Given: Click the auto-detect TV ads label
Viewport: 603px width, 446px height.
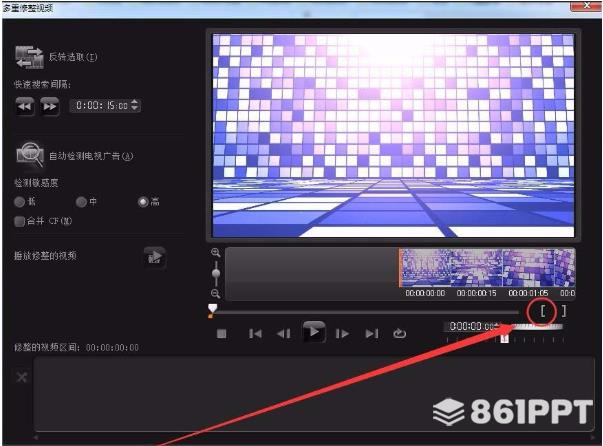Looking at the screenshot, I should 91,156.
